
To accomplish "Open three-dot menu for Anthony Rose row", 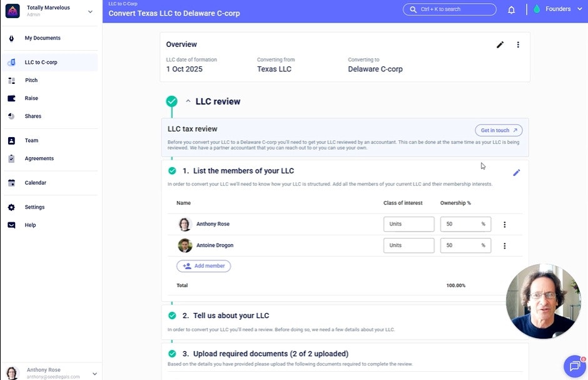I will [x=505, y=225].
